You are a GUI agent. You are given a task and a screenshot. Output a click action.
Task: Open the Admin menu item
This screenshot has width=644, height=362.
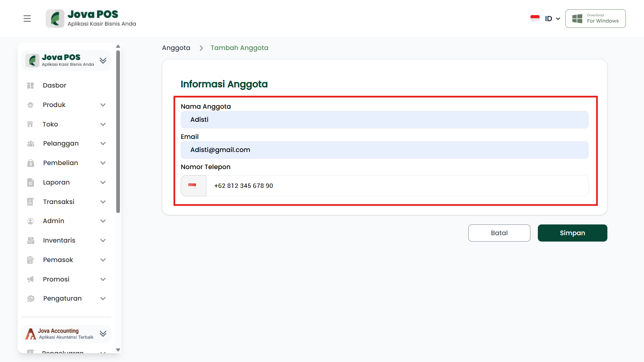click(x=54, y=221)
